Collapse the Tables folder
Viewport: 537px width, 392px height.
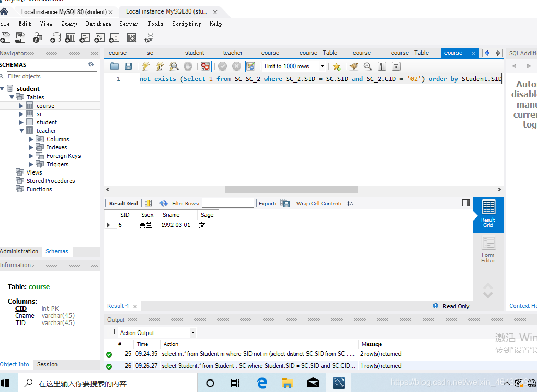coord(12,97)
